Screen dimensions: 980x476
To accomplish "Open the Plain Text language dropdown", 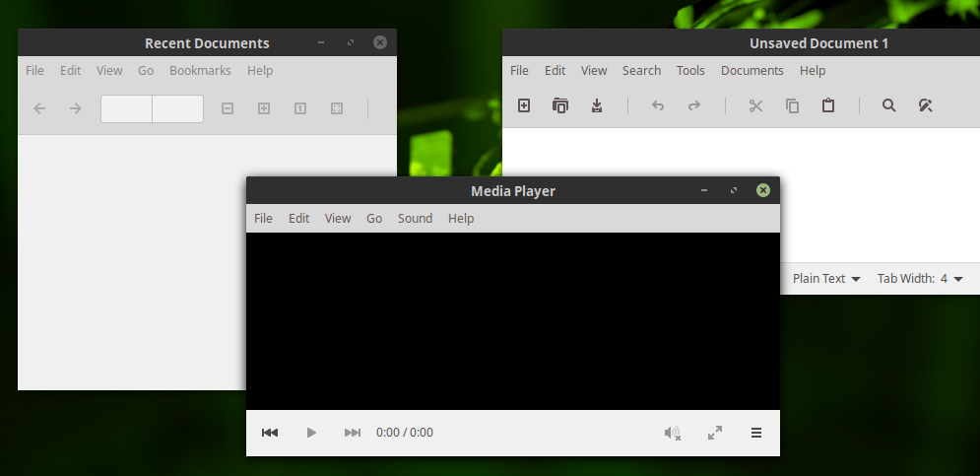I will (x=826, y=278).
